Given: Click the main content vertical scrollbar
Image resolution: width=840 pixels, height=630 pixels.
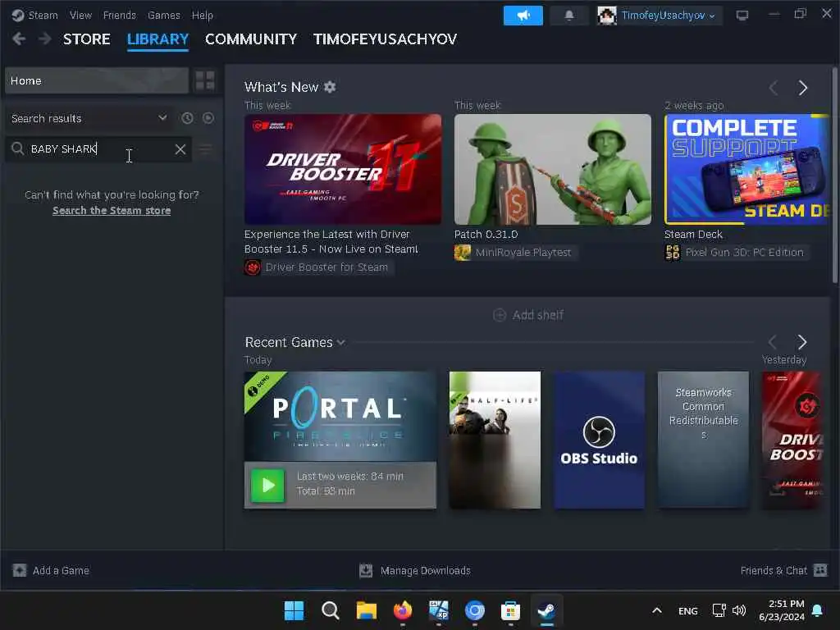Looking at the screenshot, I should coord(834,175).
